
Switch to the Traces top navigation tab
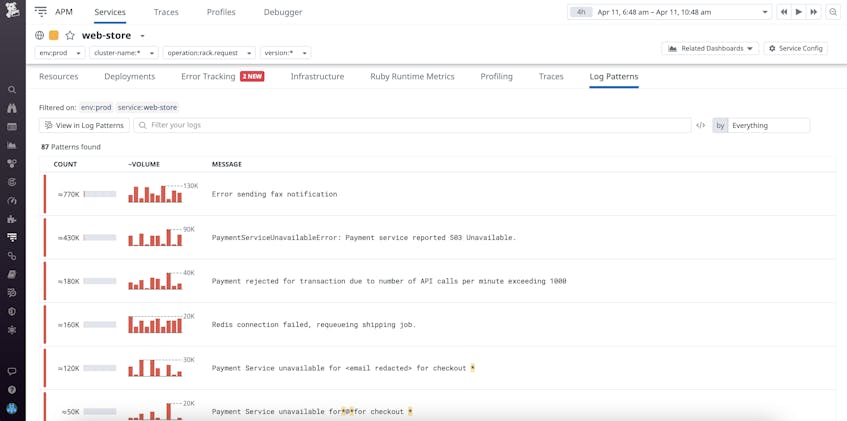point(166,12)
